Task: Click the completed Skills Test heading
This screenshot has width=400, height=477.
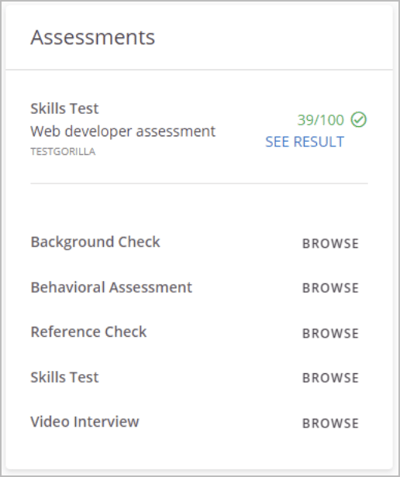Action: click(x=65, y=109)
